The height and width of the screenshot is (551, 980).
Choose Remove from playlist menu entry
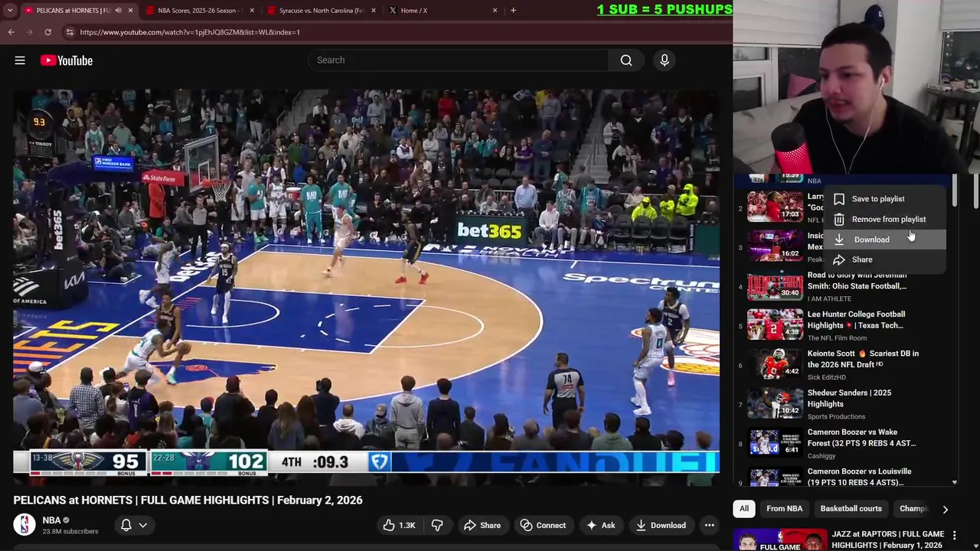click(884, 220)
